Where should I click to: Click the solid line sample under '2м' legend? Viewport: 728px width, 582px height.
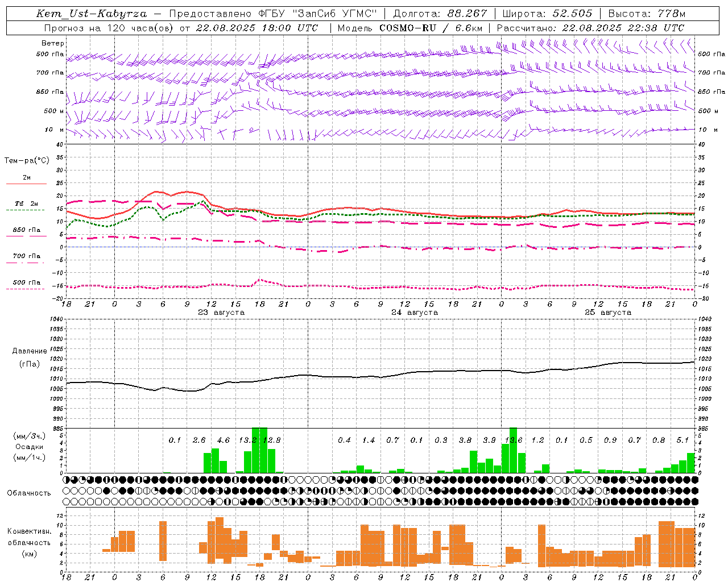point(26,184)
